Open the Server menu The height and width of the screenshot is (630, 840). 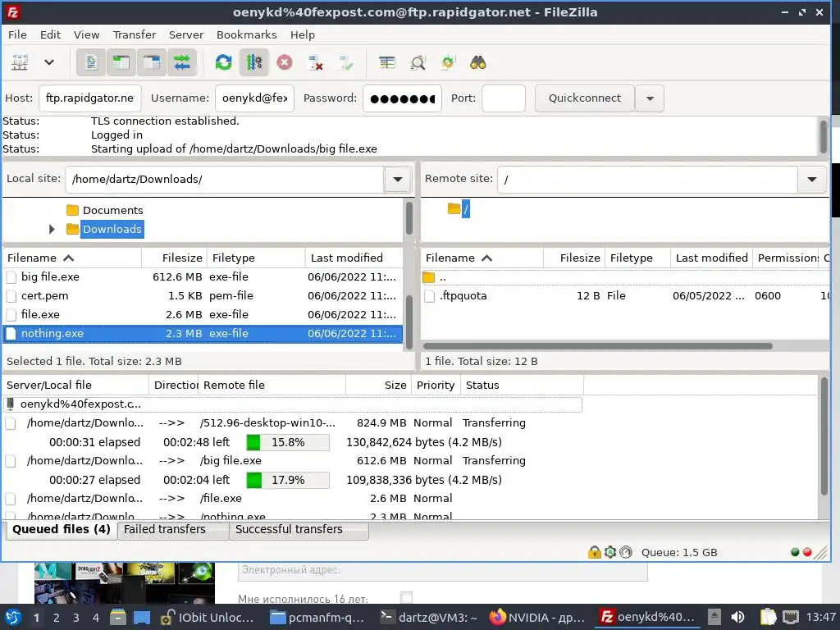point(186,34)
